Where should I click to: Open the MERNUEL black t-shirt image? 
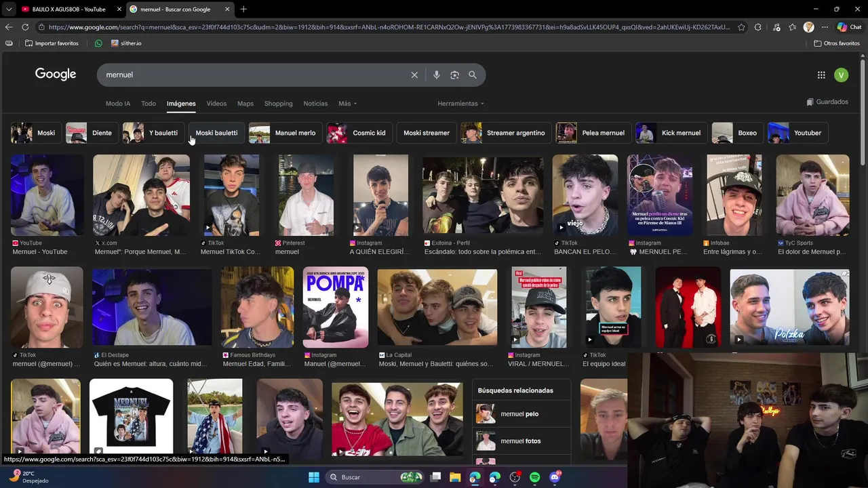tap(131, 417)
